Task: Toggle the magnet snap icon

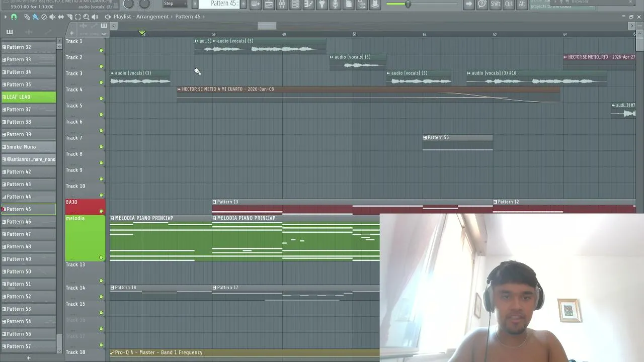Action: [14, 17]
